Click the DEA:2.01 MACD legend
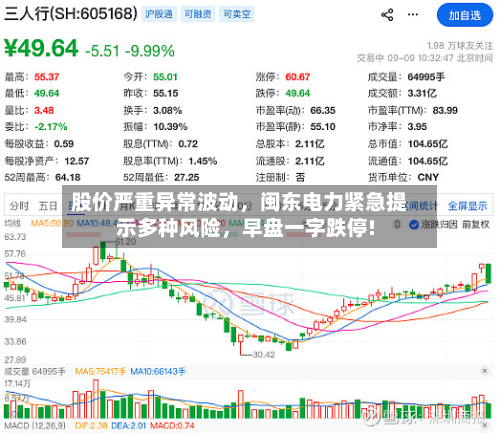500x433 pixels. coord(129,426)
